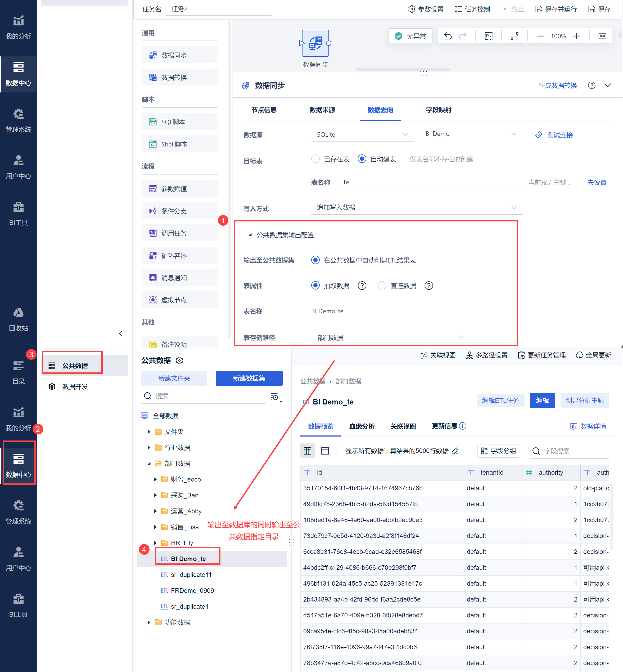The height and width of the screenshot is (672, 623).
Task: Switch to card view in data preview
Action: [x=325, y=451]
